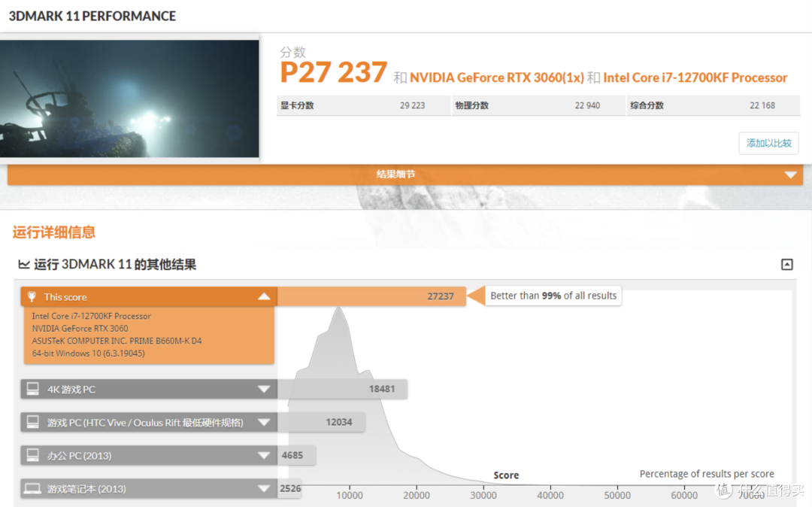Click the laptop icon for 游戏笔记本 (2013)
The height and width of the screenshot is (507, 812).
pos(32,488)
